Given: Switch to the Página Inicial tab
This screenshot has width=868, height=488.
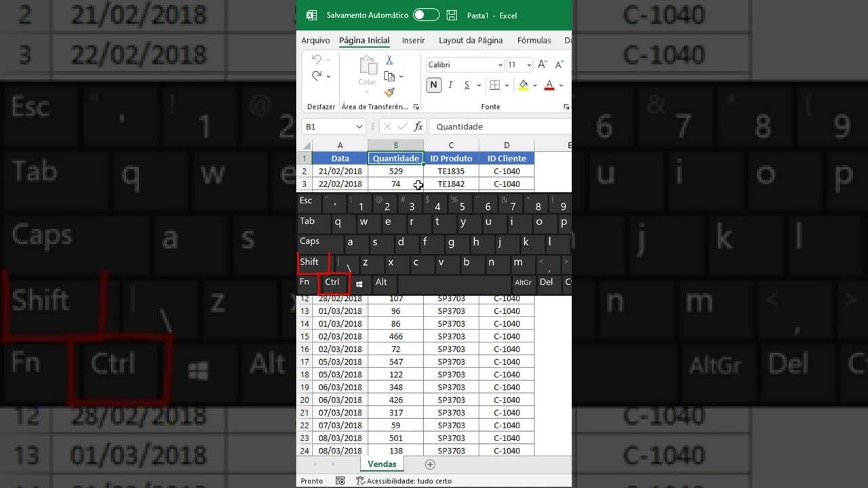Looking at the screenshot, I should click(x=364, y=41).
